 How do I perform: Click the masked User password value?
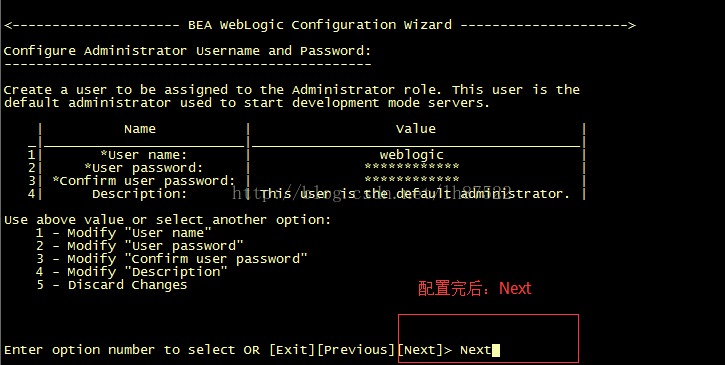click(x=412, y=167)
